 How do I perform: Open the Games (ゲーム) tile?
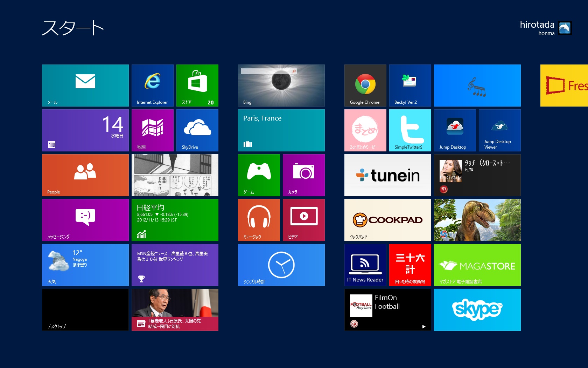point(259,175)
